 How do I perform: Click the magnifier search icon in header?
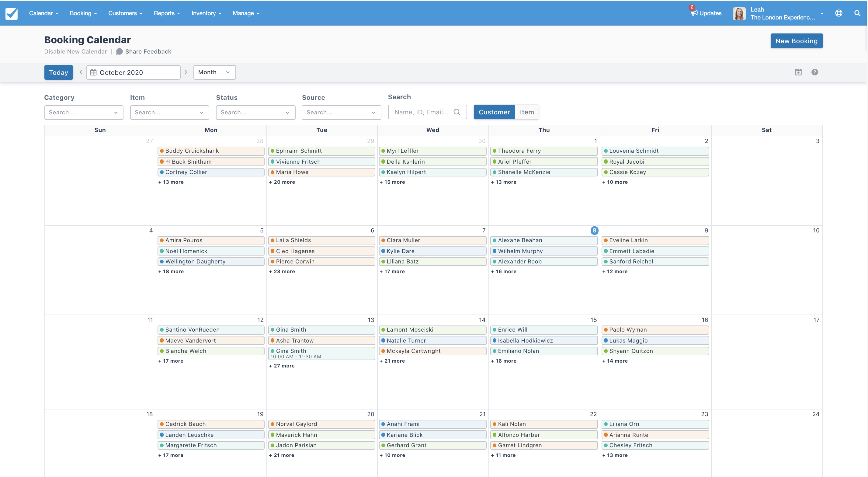coord(857,13)
